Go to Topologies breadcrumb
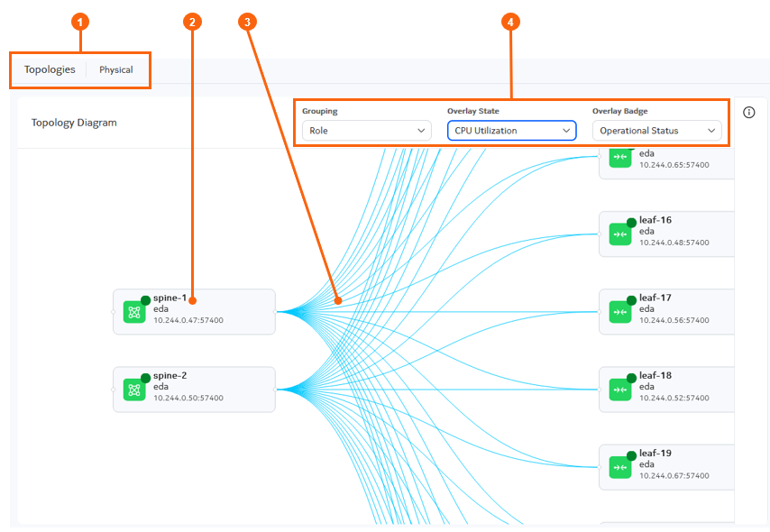The height and width of the screenshot is (532, 770). click(50, 69)
